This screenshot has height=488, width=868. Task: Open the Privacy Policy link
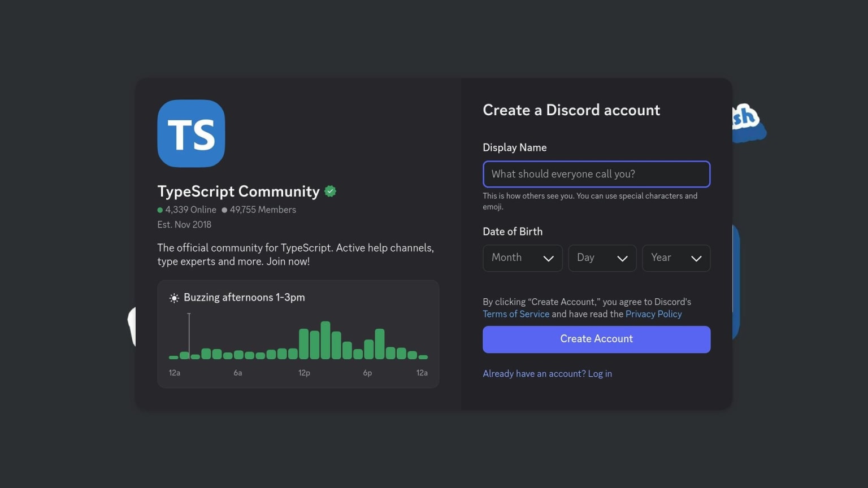point(654,314)
